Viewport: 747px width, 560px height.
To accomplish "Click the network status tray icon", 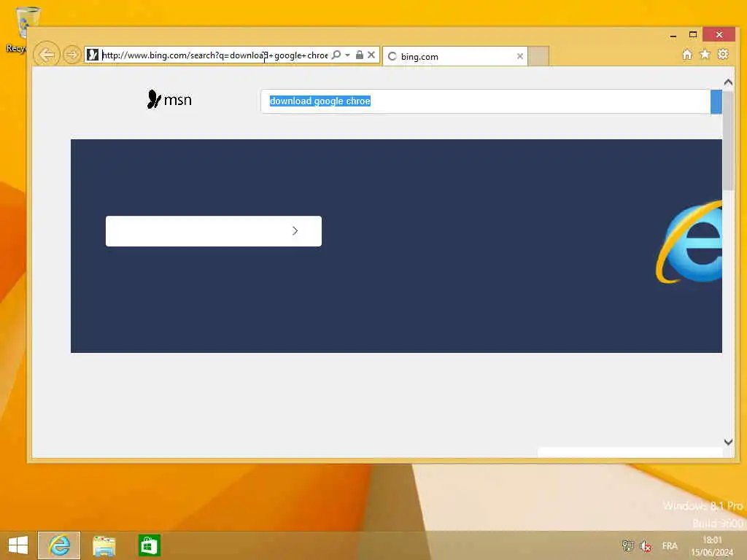I will pyautogui.click(x=628, y=545).
